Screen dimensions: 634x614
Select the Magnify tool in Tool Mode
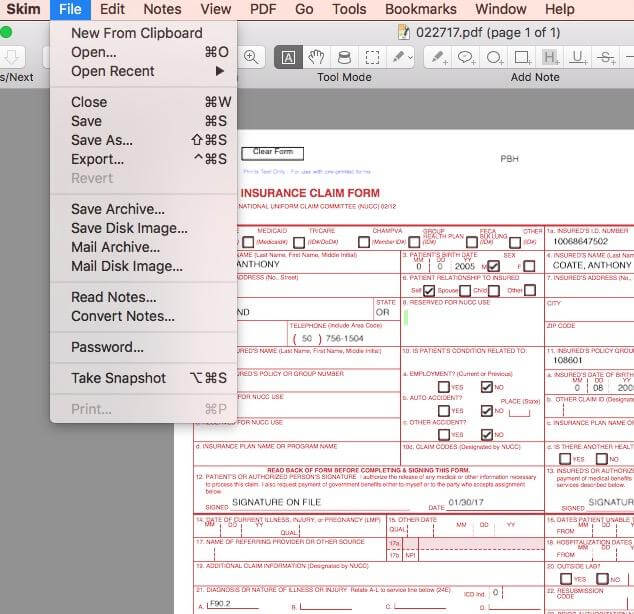(344, 57)
